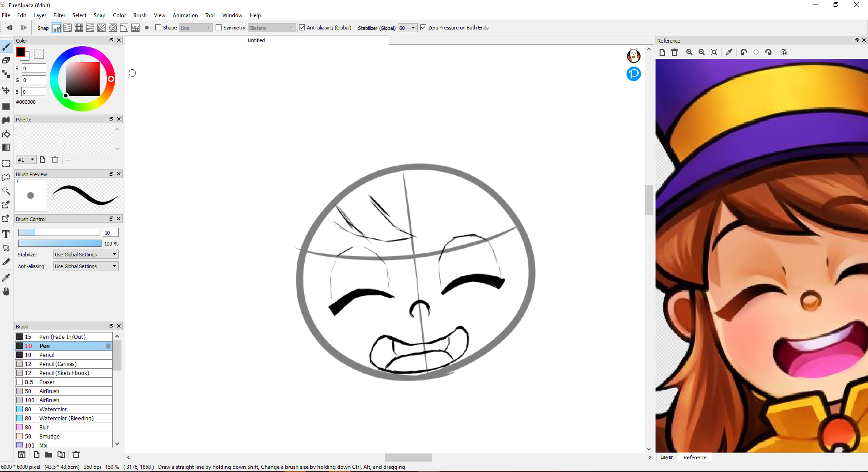Zoom in on the reference image

(689, 53)
